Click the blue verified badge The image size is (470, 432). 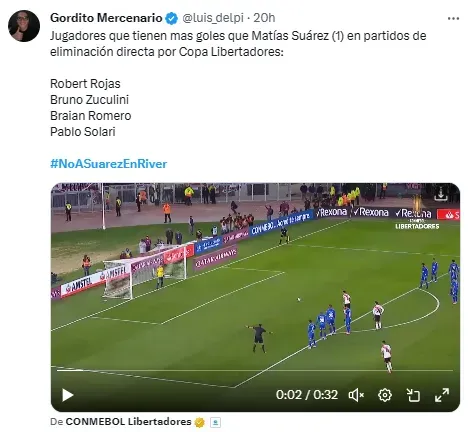[x=172, y=18]
